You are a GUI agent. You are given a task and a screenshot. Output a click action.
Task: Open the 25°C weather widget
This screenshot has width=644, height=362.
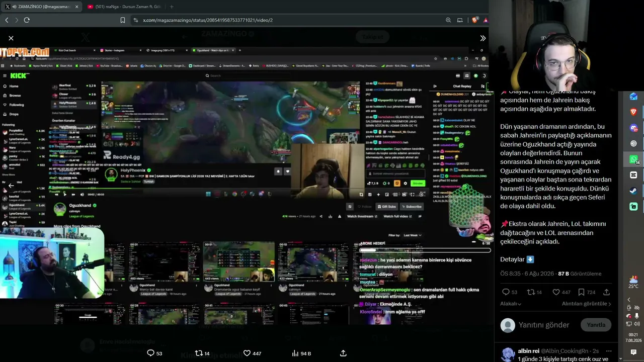[x=633, y=282]
